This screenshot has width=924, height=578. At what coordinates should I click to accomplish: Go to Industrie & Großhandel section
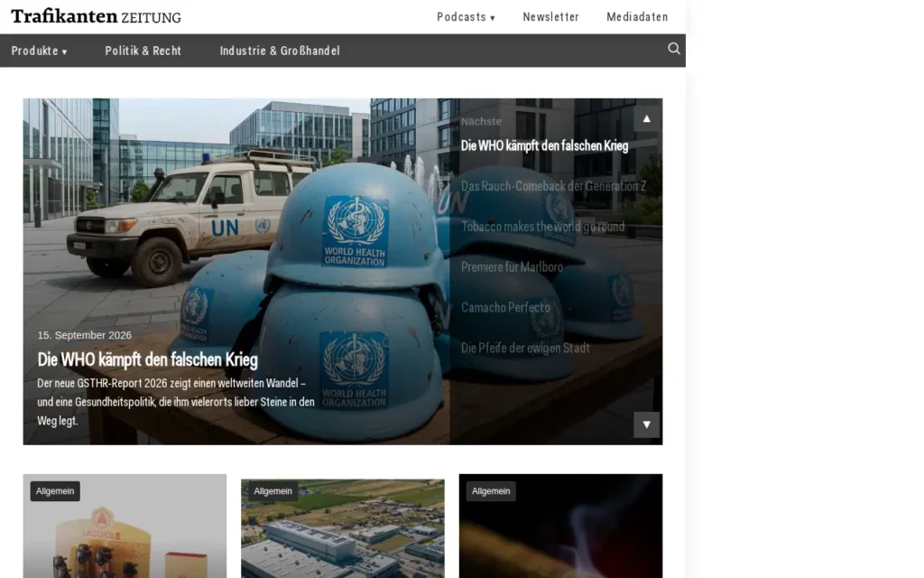click(280, 51)
